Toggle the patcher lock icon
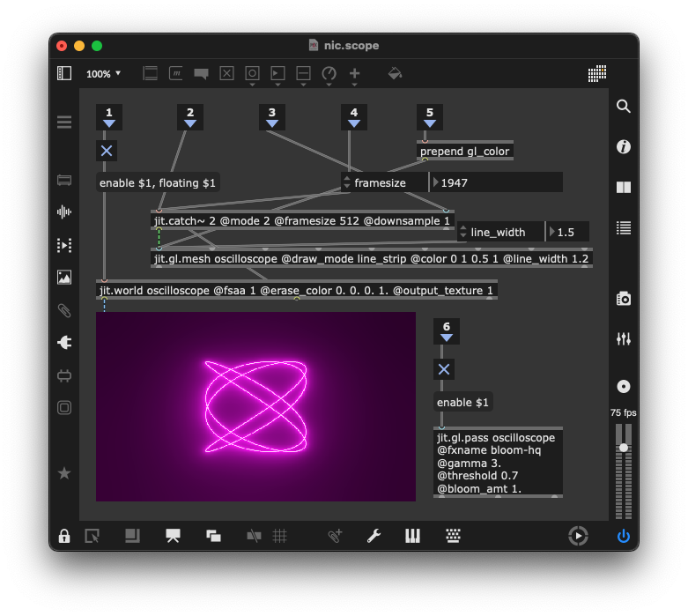This screenshot has width=688, height=616. [x=64, y=536]
